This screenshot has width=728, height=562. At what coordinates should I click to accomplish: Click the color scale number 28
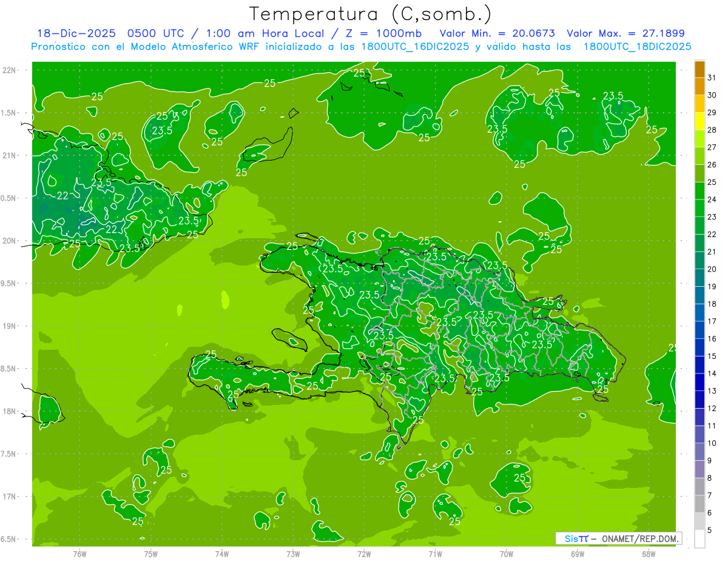coord(712,130)
